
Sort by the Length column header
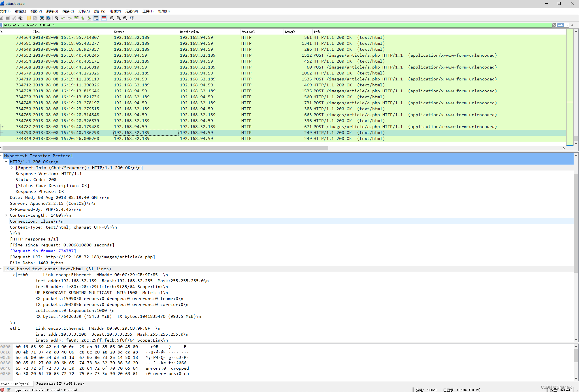298,32
